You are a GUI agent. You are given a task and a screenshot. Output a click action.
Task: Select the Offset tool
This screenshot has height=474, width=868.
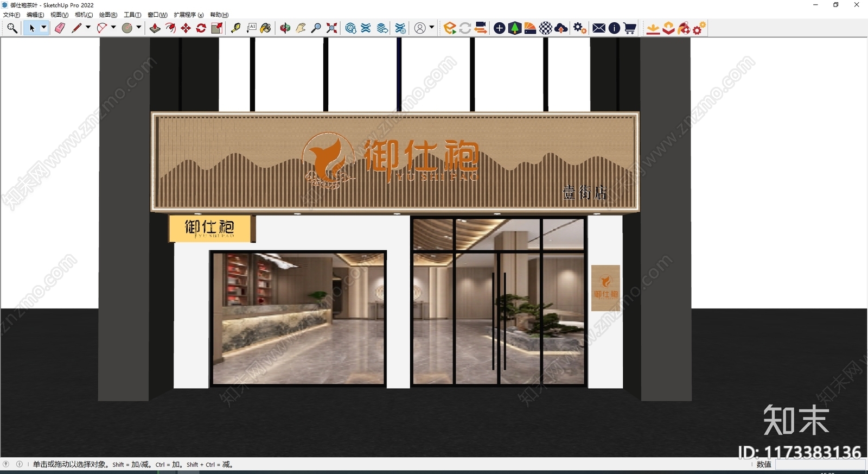(171, 28)
